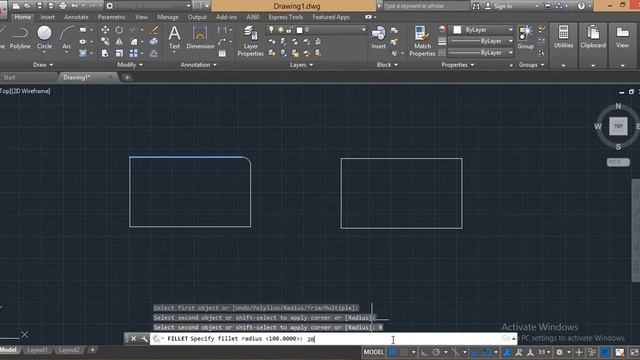Close the command line with X button
This screenshot has height=360, width=640.
[133, 339]
